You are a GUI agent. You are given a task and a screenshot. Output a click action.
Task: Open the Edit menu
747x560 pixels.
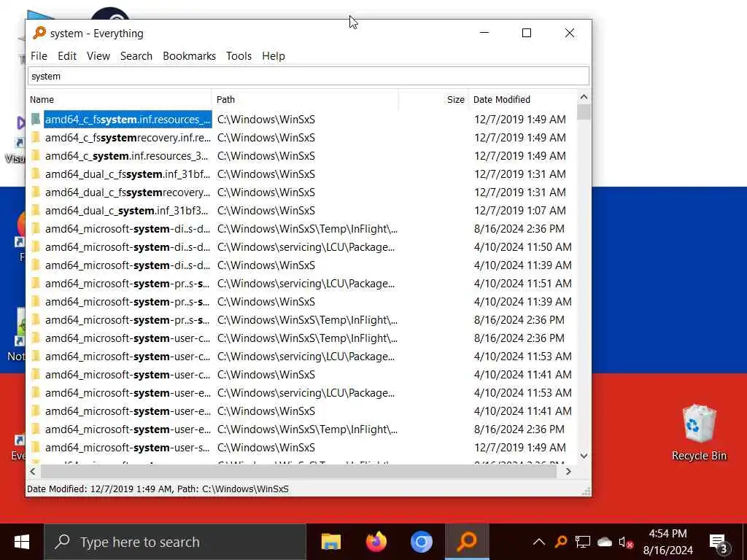[67, 56]
